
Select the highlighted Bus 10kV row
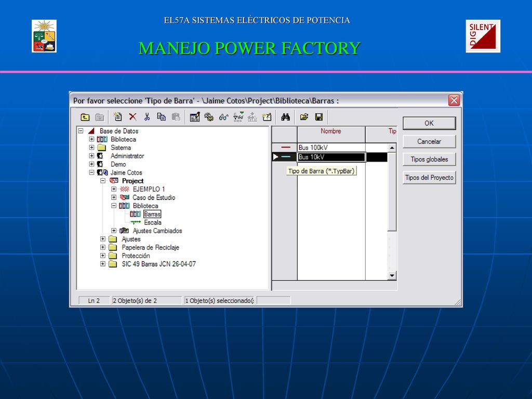(x=331, y=157)
